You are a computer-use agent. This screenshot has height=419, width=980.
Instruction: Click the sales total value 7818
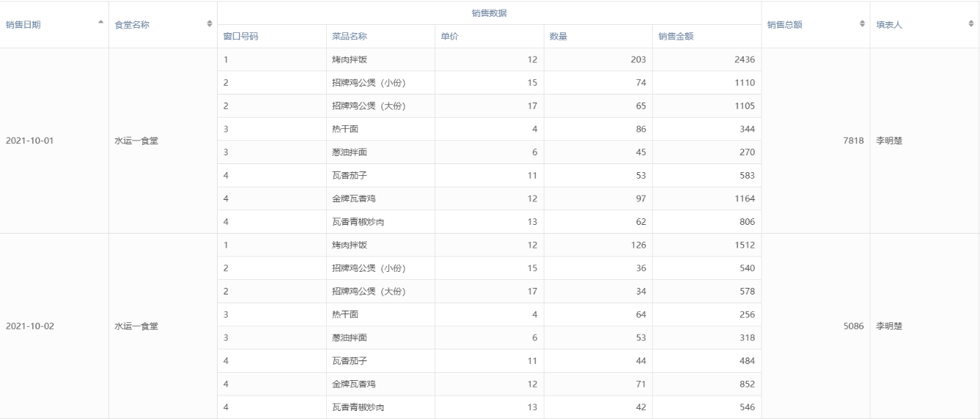[x=852, y=141]
